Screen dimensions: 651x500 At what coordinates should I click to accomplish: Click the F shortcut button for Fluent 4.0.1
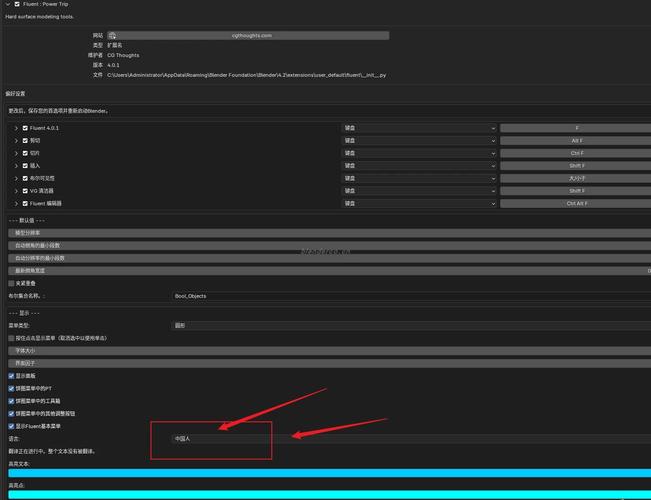[x=576, y=128]
